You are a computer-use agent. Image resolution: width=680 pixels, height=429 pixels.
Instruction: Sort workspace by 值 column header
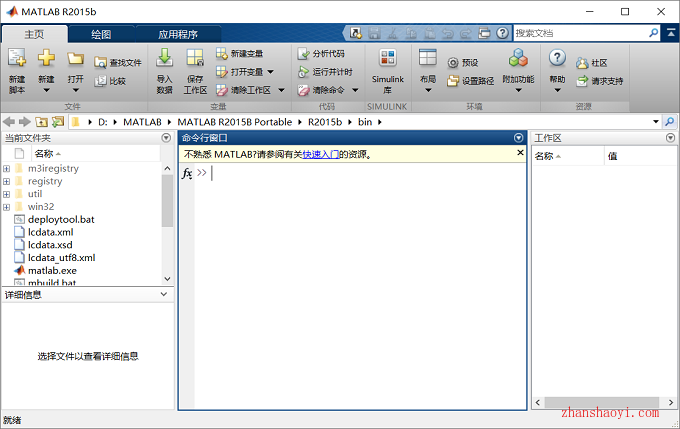pyautogui.click(x=641, y=156)
